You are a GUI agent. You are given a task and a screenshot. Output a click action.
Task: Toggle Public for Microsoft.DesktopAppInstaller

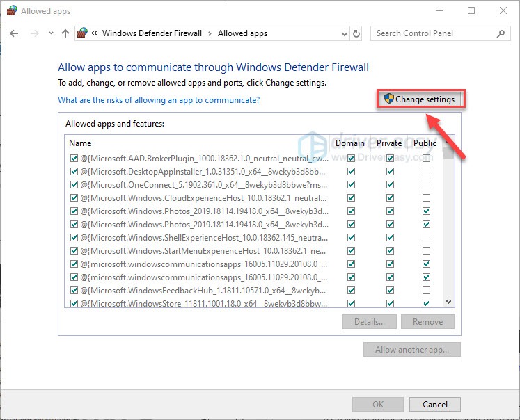pos(426,172)
